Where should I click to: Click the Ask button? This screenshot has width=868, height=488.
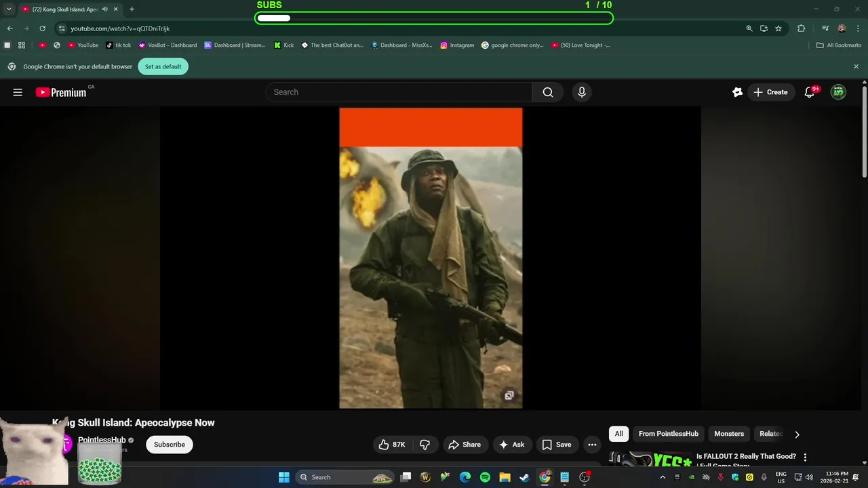[512, 445]
